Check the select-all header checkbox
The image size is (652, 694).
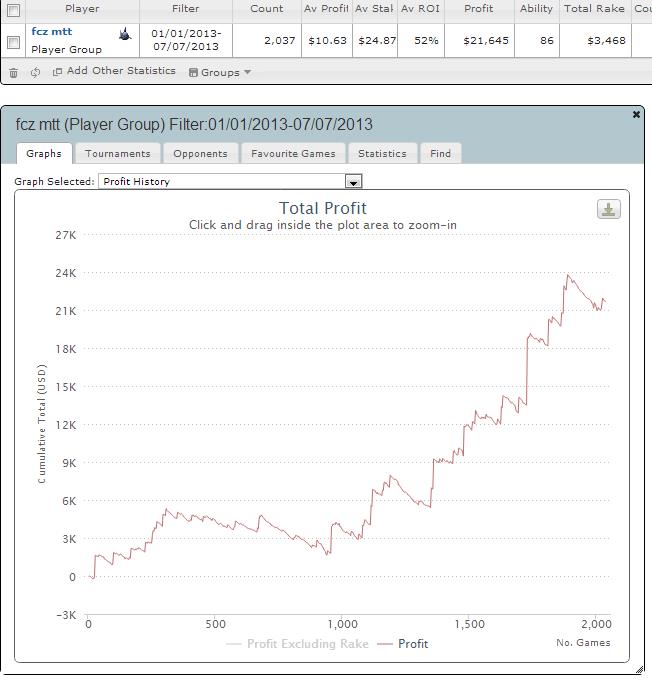point(14,10)
